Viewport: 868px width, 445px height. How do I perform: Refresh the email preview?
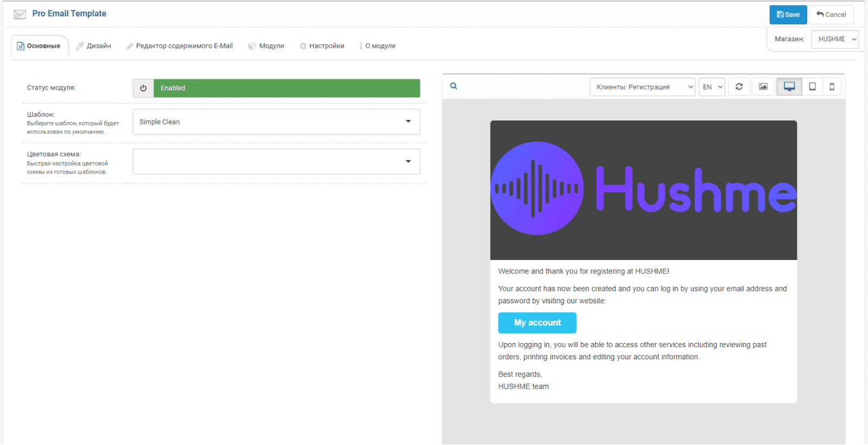click(739, 87)
